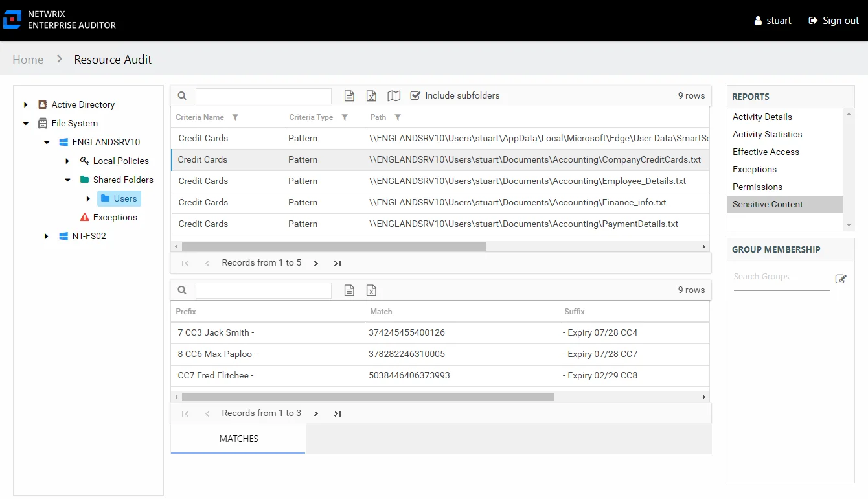Click the Netwrix Enterprise Auditor logo
This screenshot has width=868, height=499.
click(x=13, y=19)
